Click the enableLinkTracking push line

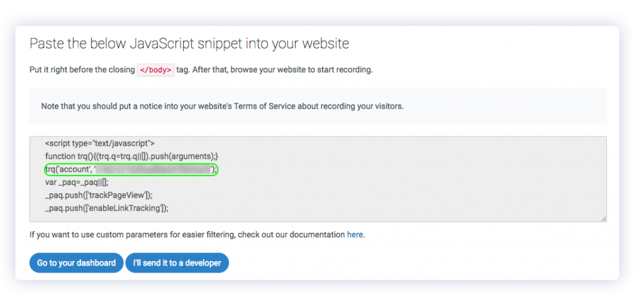pyautogui.click(x=107, y=208)
